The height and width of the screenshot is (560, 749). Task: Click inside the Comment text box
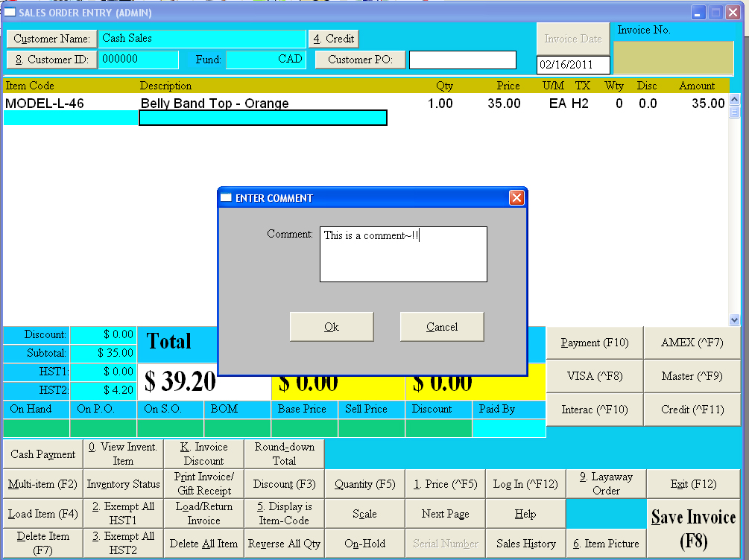pos(403,255)
